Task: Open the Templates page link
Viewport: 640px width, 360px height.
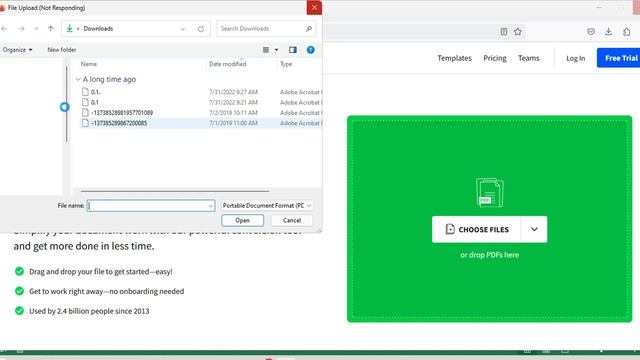Action: [454, 58]
